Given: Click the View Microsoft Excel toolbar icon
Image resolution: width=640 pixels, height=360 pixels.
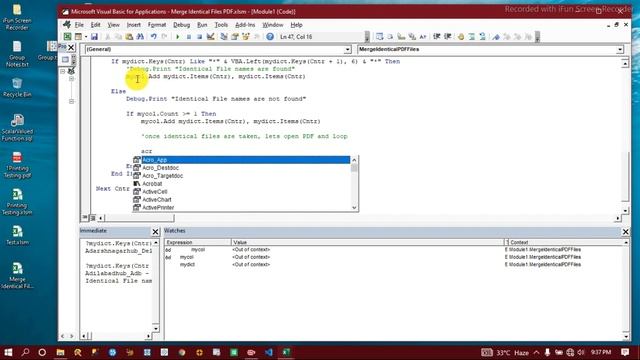Looking at the screenshot, I should coord(67,37).
